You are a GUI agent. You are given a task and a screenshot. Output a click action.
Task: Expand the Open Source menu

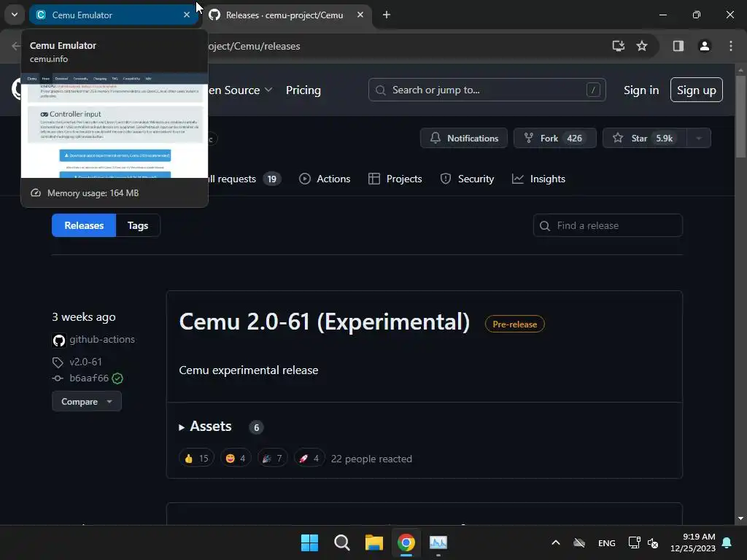240,90
